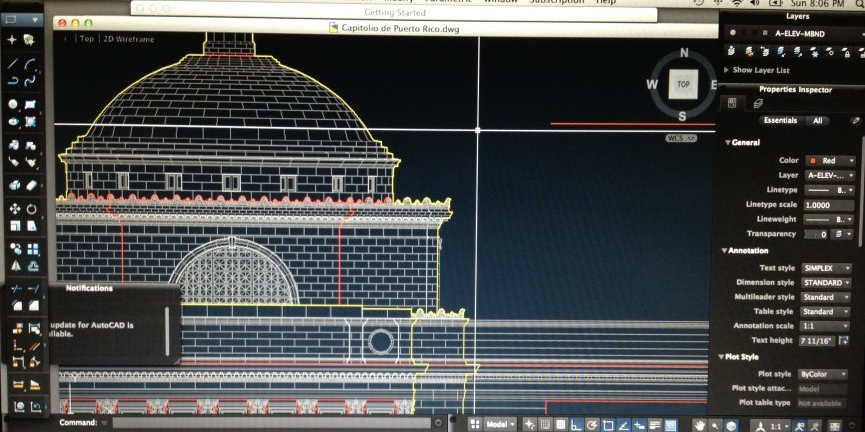Collapse the Plot Style section
This screenshot has width=865, height=432.
[x=722, y=357]
